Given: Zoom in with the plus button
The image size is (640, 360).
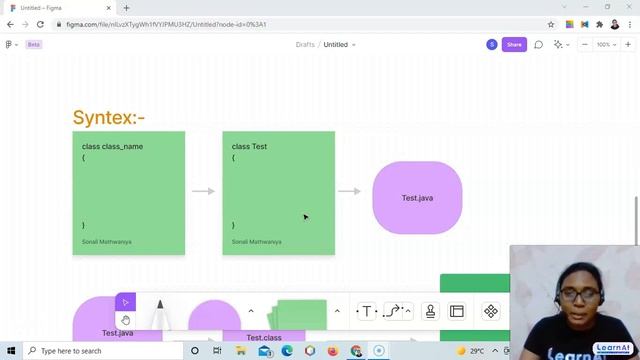Looking at the screenshot, I should click(x=628, y=44).
